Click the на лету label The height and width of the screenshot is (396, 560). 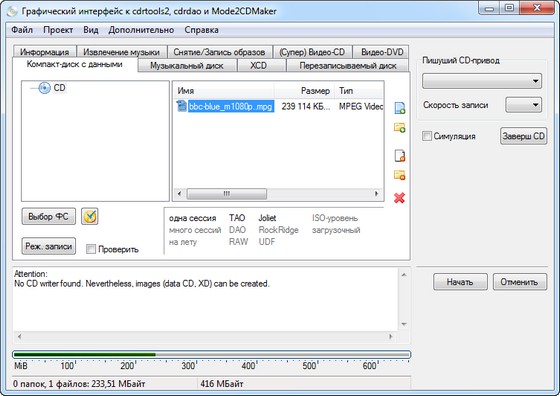(183, 242)
